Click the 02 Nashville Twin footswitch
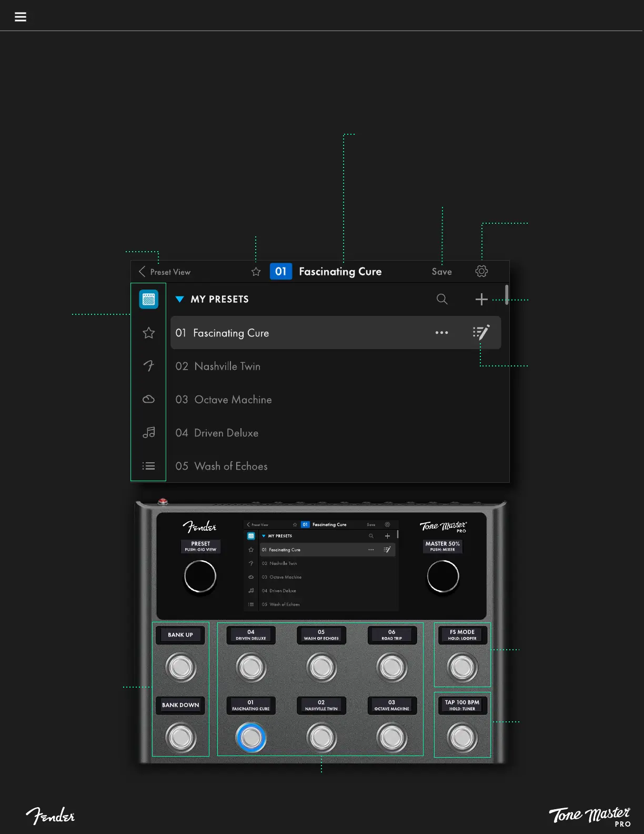 click(x=321, y=738)
